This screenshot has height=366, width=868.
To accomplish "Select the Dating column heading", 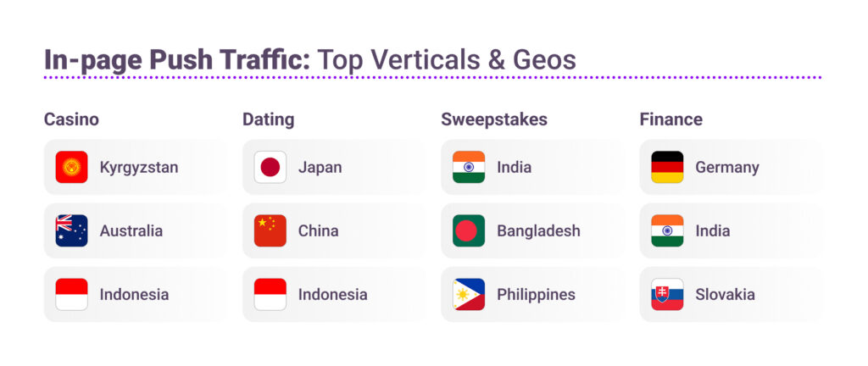I will (x=268, y=119).
